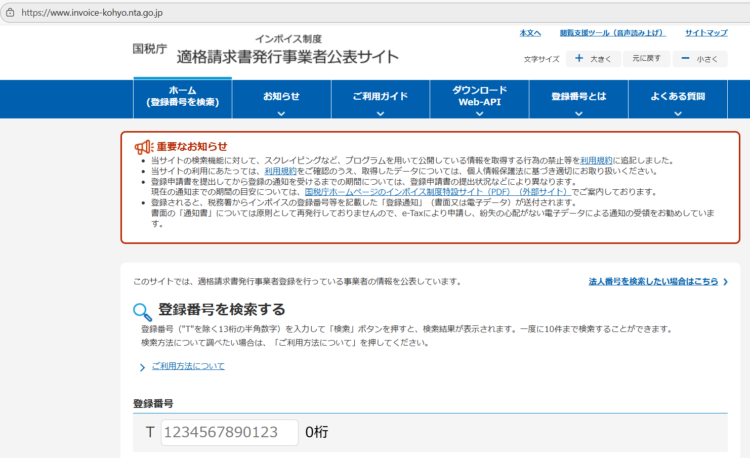
Task: Click the 元に戻す text size button
Action: click(646, 58)
